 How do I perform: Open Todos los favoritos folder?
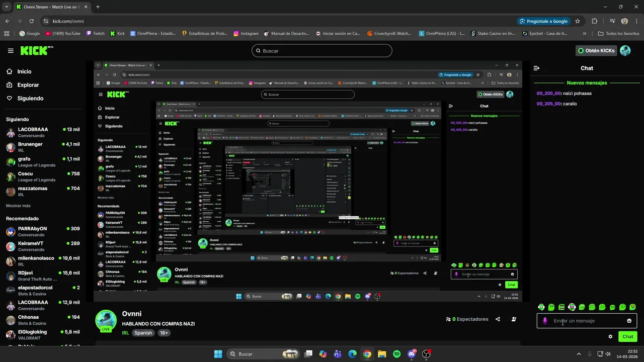(618, 34)
